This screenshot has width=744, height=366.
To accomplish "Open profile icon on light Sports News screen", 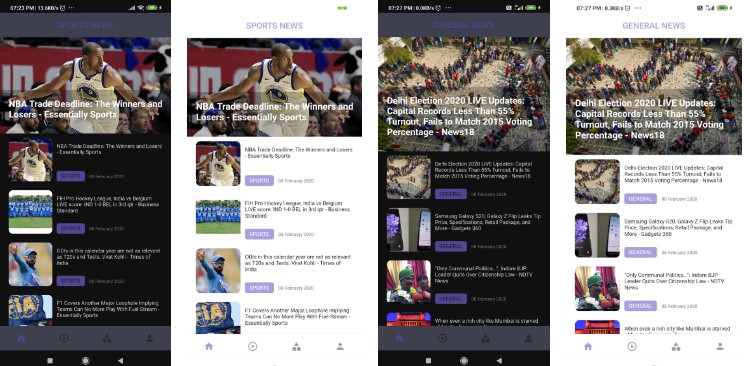I will coord(340,347).
